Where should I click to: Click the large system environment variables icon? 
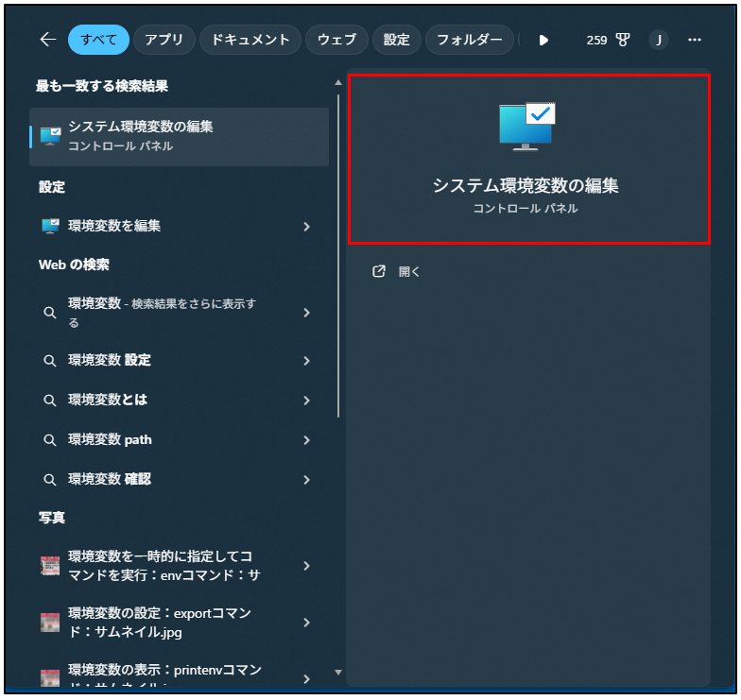tap(527, 127)
